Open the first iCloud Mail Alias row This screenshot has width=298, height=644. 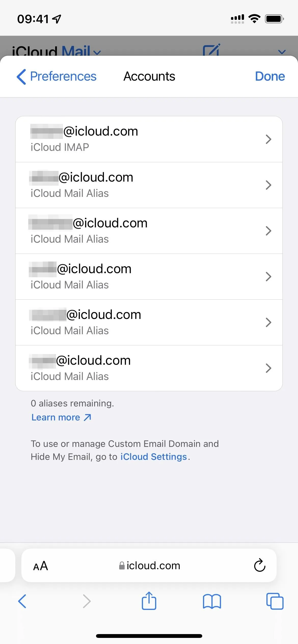[149, 185]
